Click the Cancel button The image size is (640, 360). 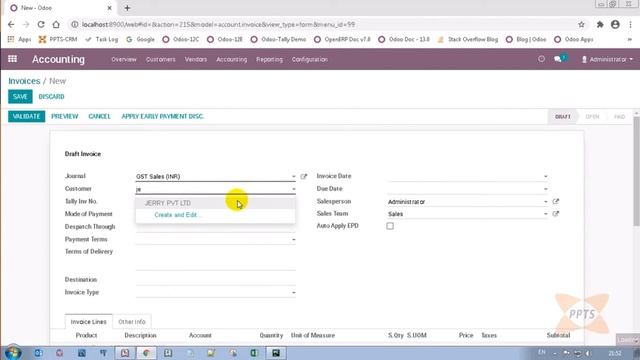(100, 116)
